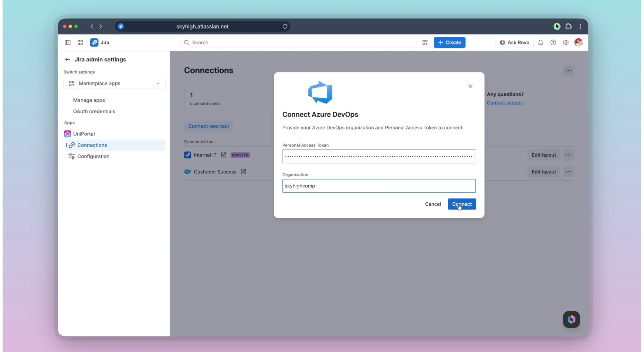
Task: Edit the Customer Success connection name
Action: coord(243,172)
